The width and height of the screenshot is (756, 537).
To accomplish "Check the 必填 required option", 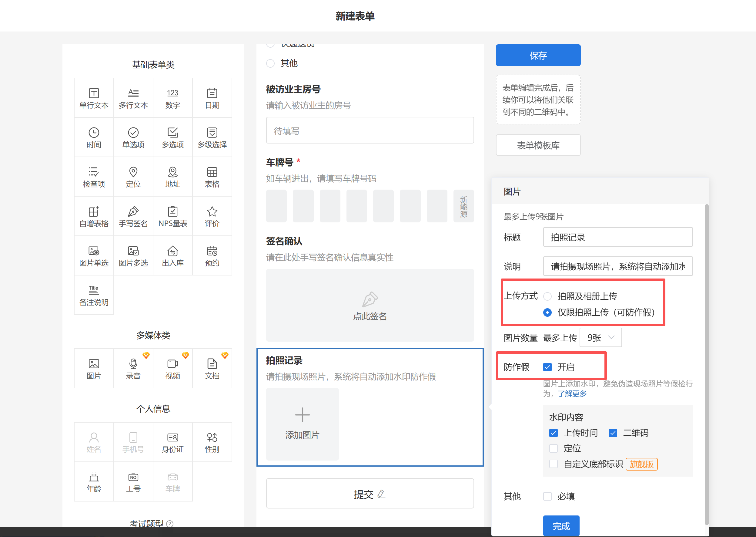I will [547, 496].
